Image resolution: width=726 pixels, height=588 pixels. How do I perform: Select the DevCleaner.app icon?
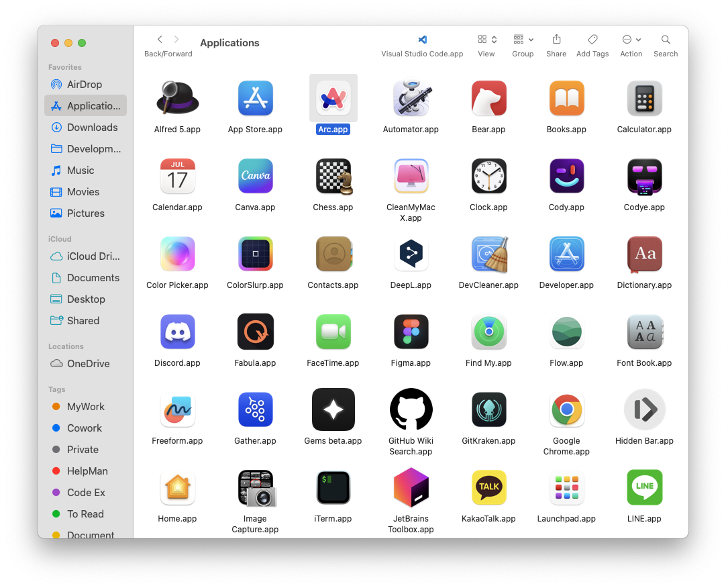(489, 254)
